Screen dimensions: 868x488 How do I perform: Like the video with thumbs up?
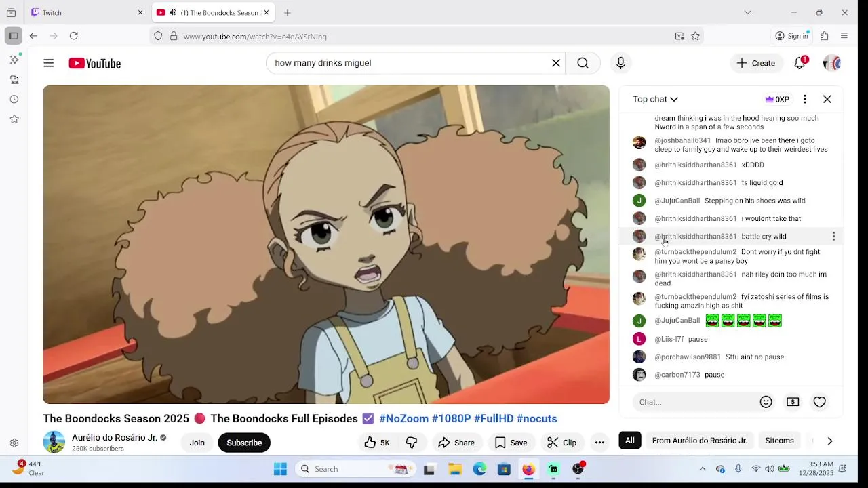[377, 443]
